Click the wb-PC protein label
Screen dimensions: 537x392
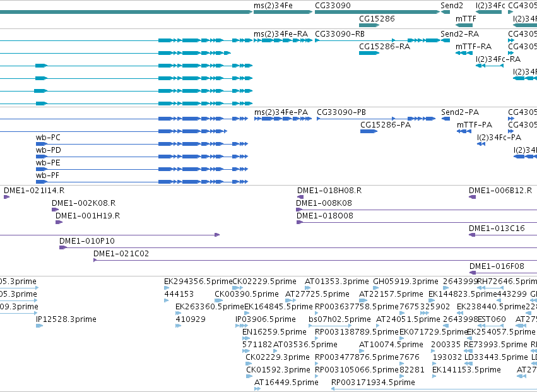[x=48, y=138]
